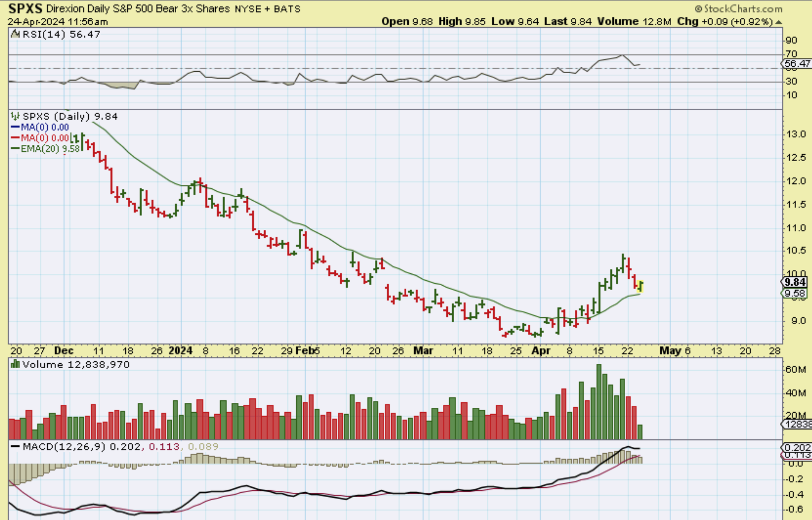Click the up-arrow triangle beside Chg percentage
Image resolution: width=812 pixels, height=520 pixels.
pos(779,22)
